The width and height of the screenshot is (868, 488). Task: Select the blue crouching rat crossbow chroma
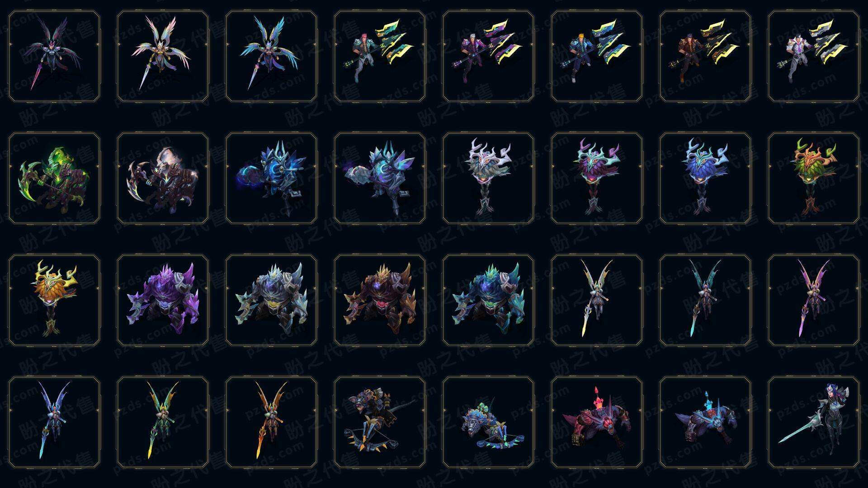[x=488, y=422]
